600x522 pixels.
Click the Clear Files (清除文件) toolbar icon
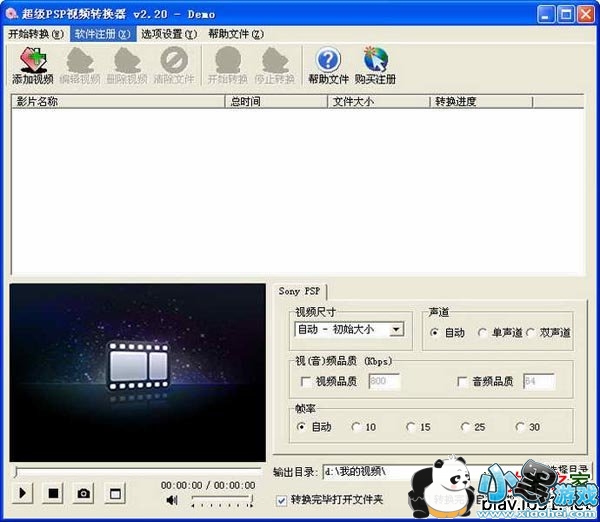click(x=174, y=65)
